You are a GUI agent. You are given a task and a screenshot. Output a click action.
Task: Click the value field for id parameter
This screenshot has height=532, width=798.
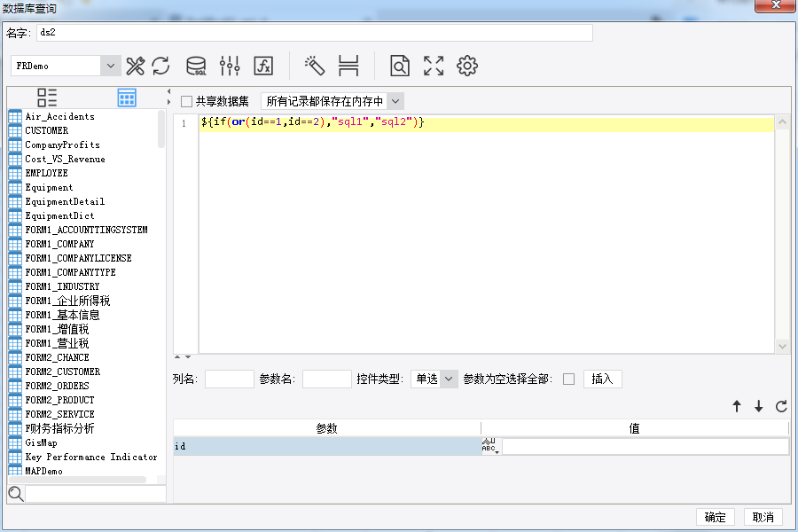(x=645, y=447)
